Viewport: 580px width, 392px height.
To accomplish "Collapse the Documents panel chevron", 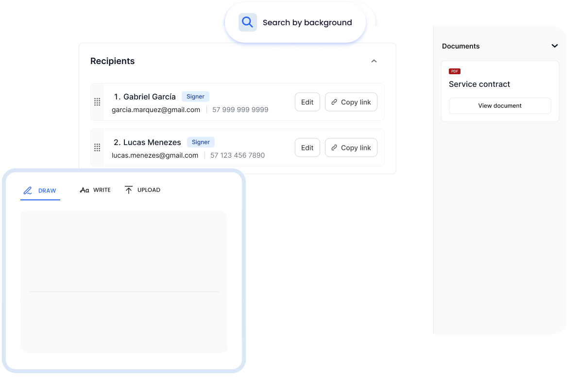I will tap(555, 46).
